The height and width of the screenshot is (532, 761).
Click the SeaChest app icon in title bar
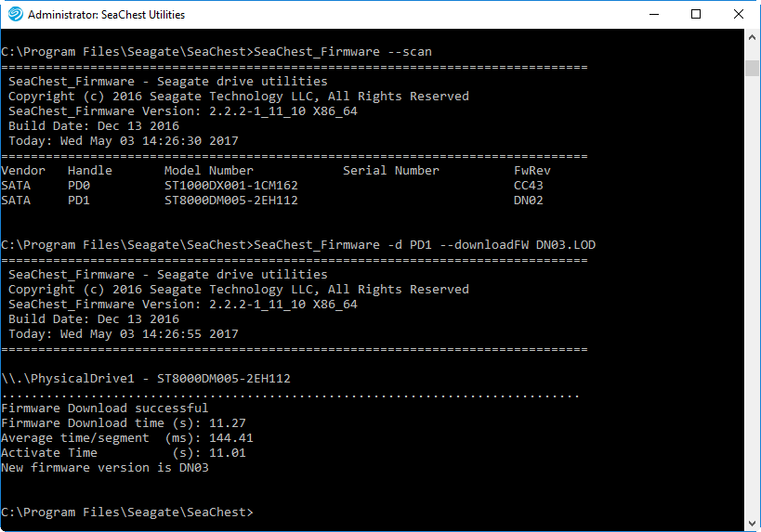point(15,15)
